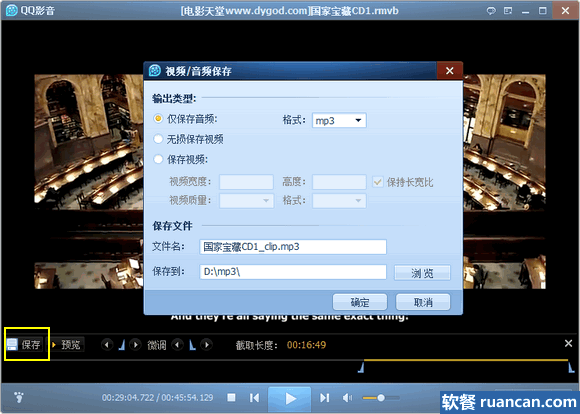
Task: Maximize the QQ影音 player window
Action: pyautogui.click(x=542, y=11)
